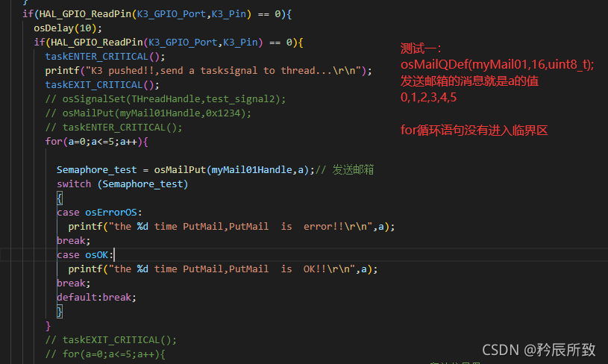Click the commented // taskEXIT_CRITICAL(); line near bottom

[111, 340]
